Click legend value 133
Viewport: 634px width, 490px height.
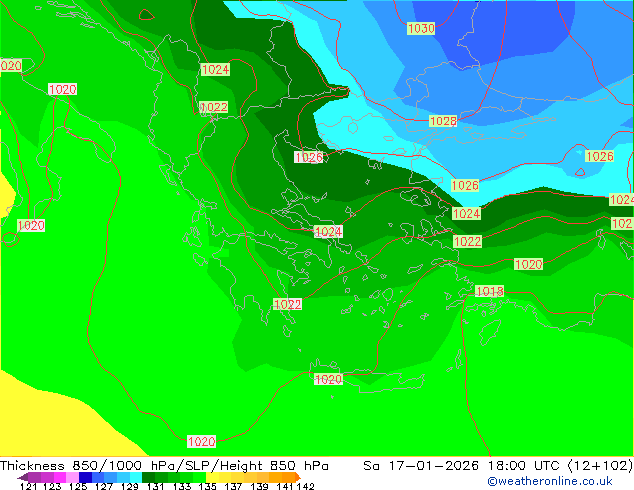pos(180,486)
